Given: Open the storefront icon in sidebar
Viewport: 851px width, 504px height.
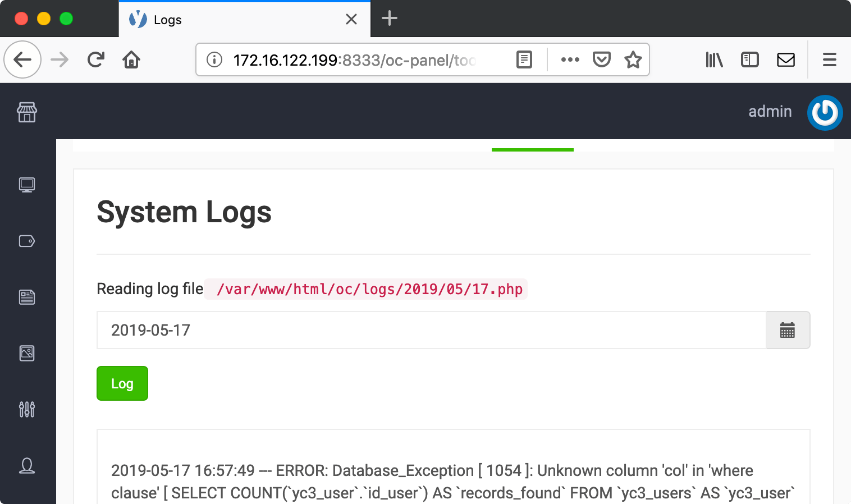Looking at the screenshot, I should click(x=27, y=112).
